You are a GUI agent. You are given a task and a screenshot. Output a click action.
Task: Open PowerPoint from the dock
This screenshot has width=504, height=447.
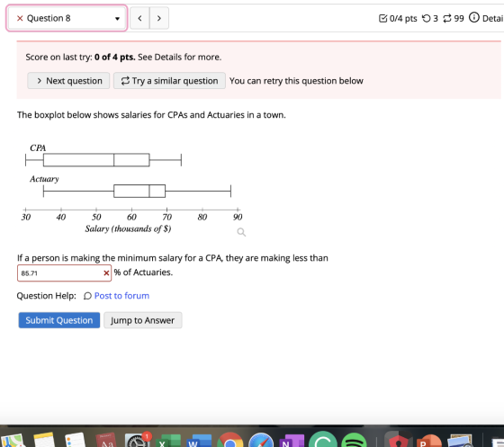429,441
